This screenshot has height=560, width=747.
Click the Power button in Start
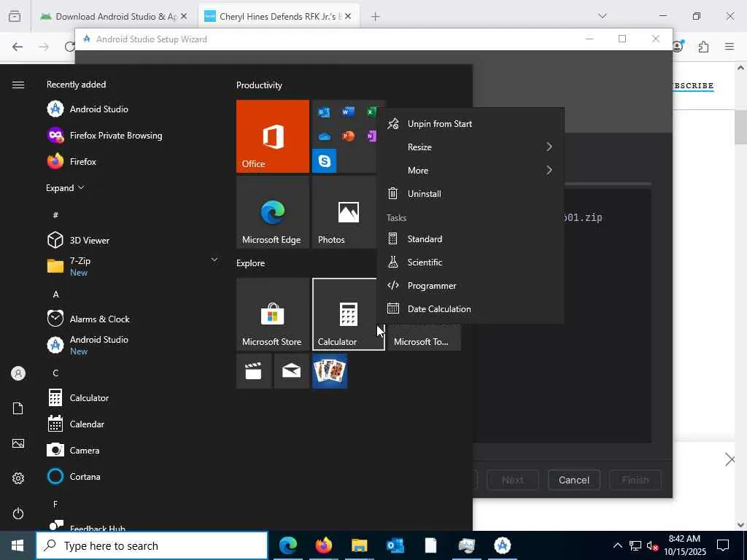(x=18, y=513)
